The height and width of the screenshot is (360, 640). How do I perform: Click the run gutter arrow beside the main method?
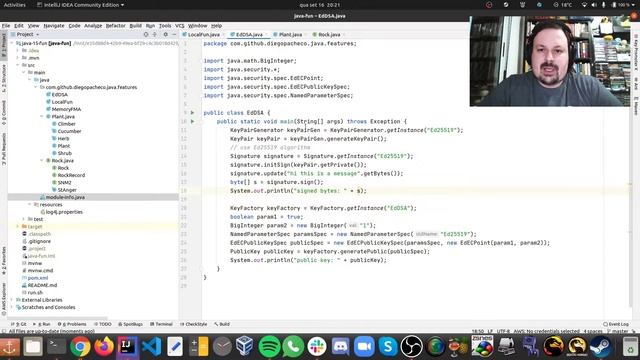click(192, 121)
